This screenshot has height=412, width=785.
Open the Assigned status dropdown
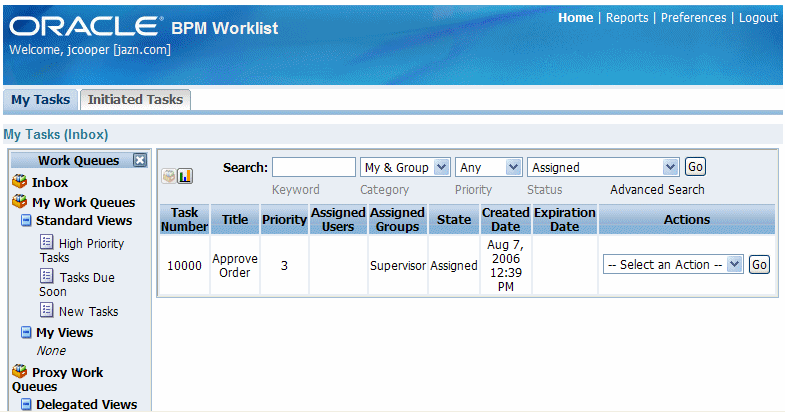[x=603, y=167]
